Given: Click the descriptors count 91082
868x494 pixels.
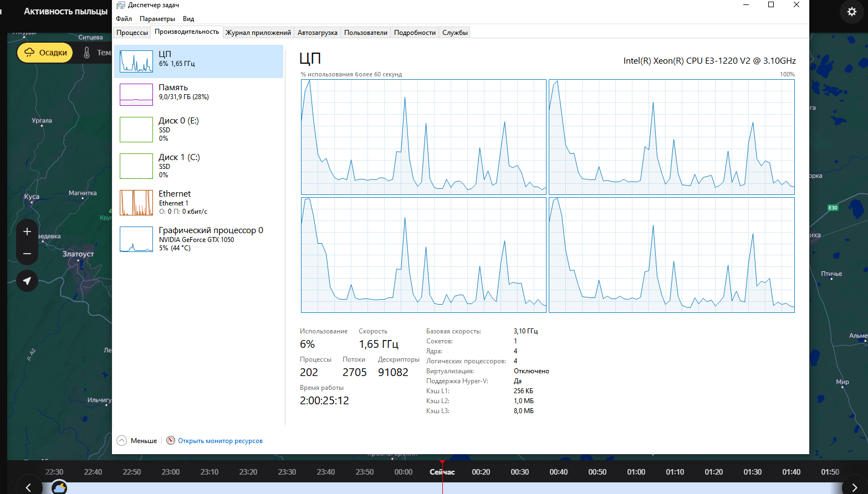Looking at the screenshot, I should [393, 372].
